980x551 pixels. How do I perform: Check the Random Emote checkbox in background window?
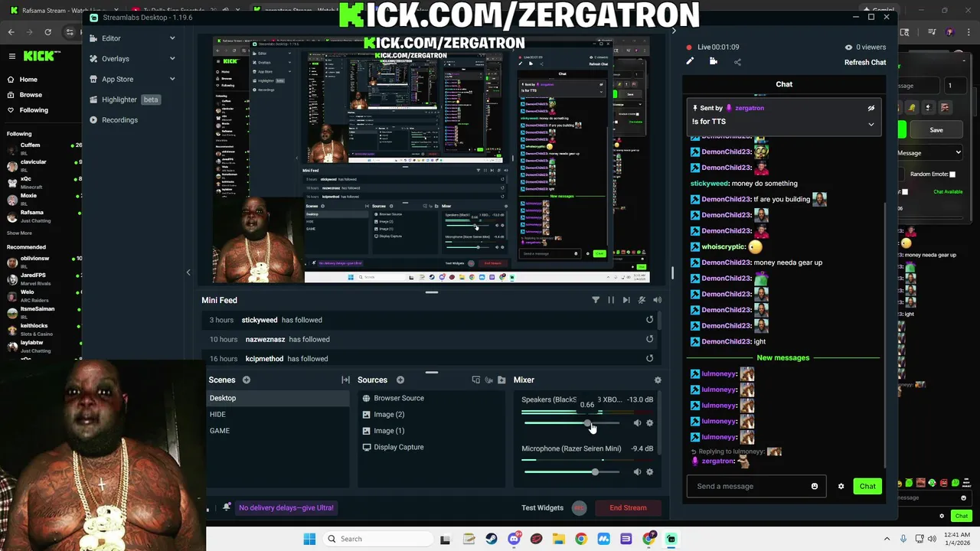(952, 174)
